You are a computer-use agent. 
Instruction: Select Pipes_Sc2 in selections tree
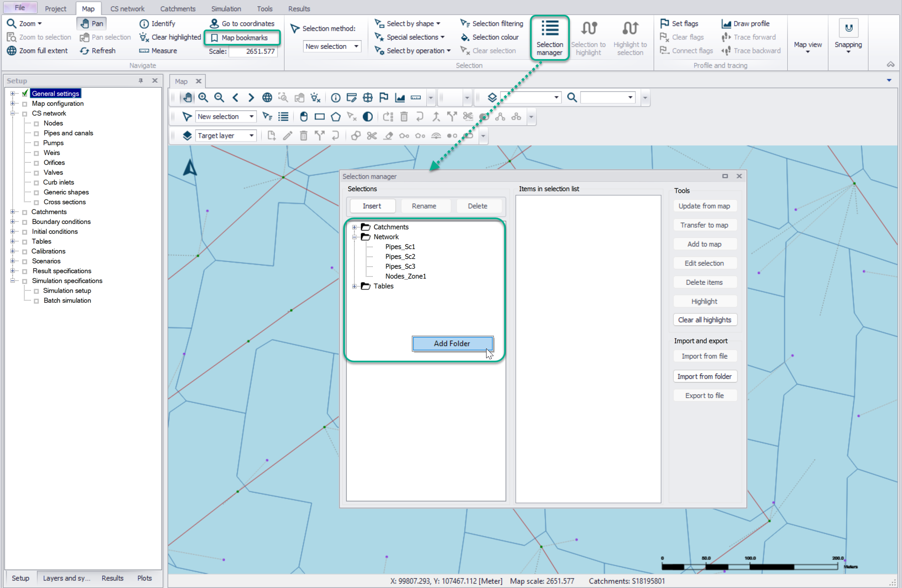(400, 256)
